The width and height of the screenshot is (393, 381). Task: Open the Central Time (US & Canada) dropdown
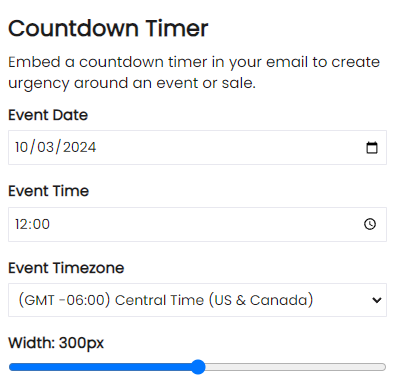coord(197,300)
